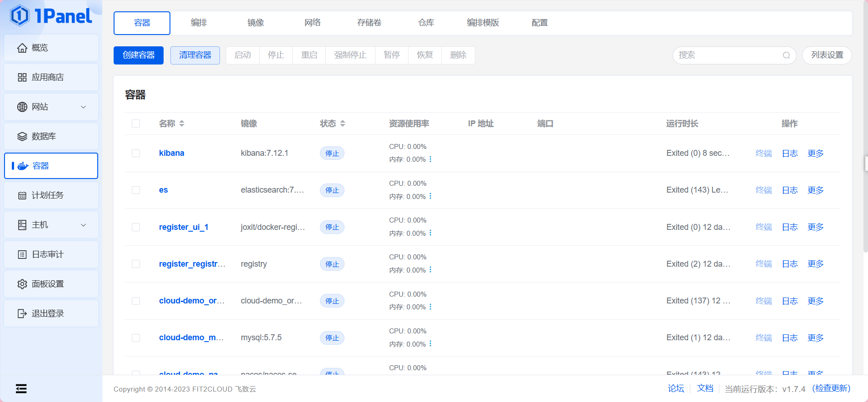Image resolution: width=868 pixels, height=402 pixels.
Task: Open 计划任务 calendar icon in sidebar
Action: click(22, 195)
